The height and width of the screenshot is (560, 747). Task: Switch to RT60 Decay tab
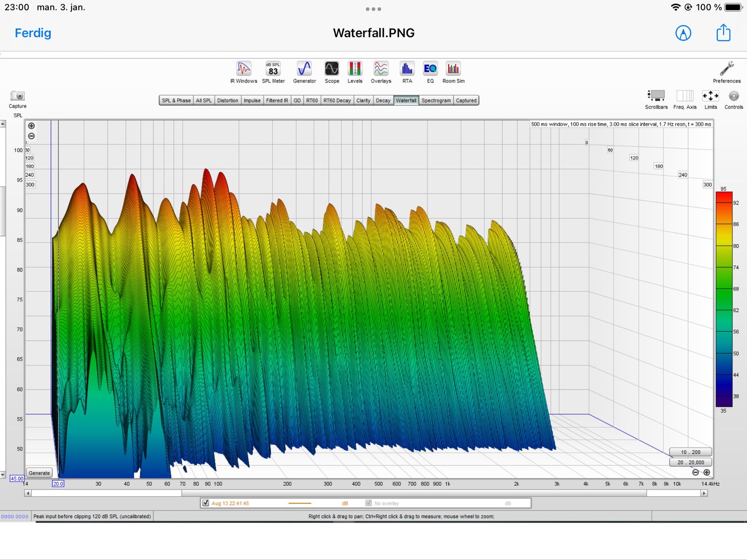click(337, 101)
